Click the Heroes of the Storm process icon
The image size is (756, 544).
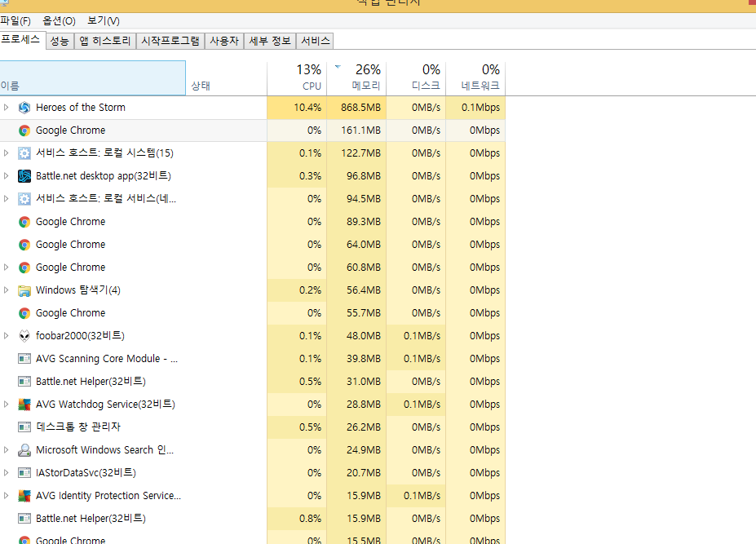pos(24,108)
